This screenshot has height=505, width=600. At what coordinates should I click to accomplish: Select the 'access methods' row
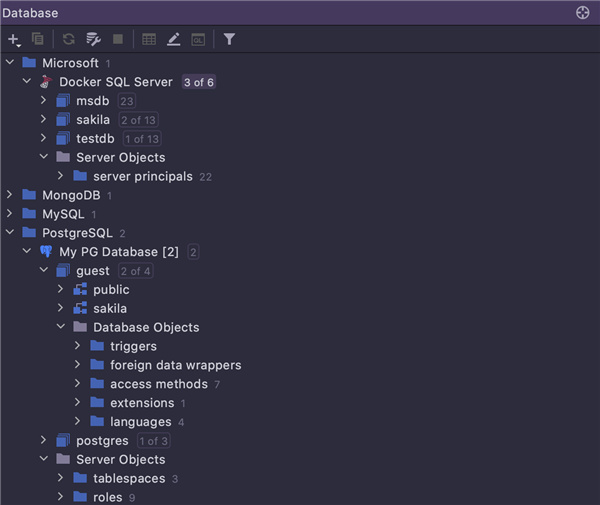300,384
